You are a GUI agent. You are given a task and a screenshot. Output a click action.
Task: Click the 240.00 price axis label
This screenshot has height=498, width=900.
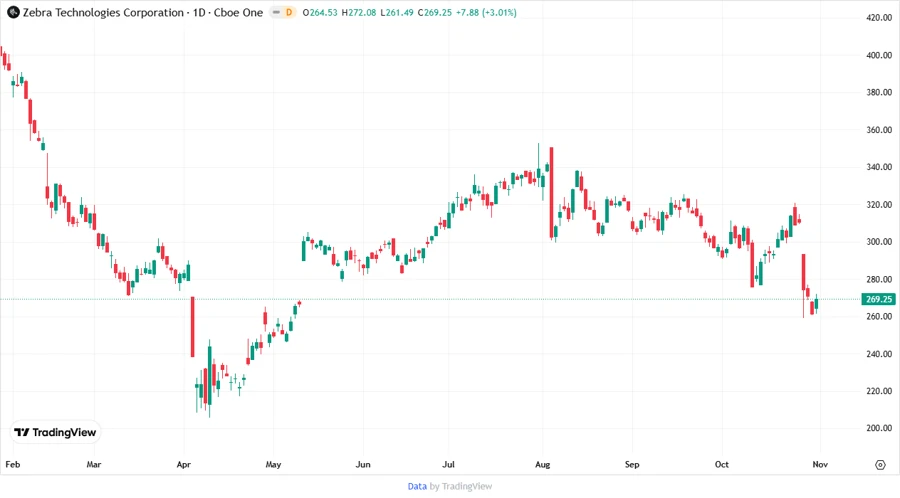tap(879, 354)
